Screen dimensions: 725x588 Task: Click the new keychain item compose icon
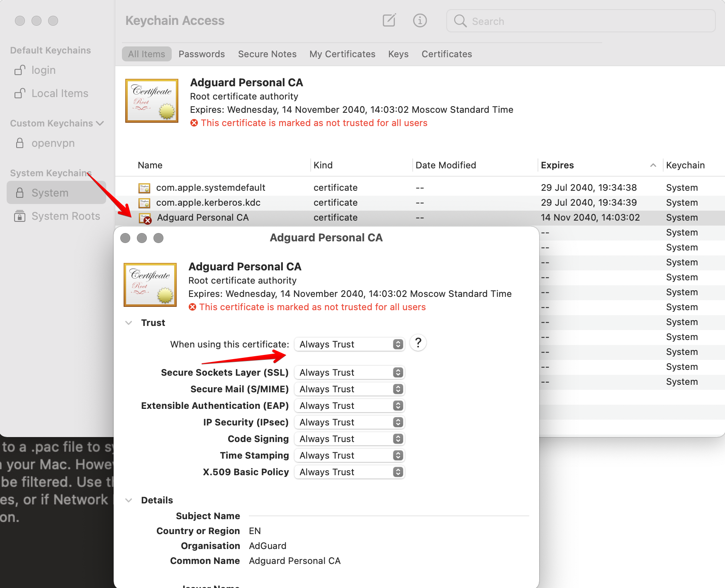(x=389, y=20)
